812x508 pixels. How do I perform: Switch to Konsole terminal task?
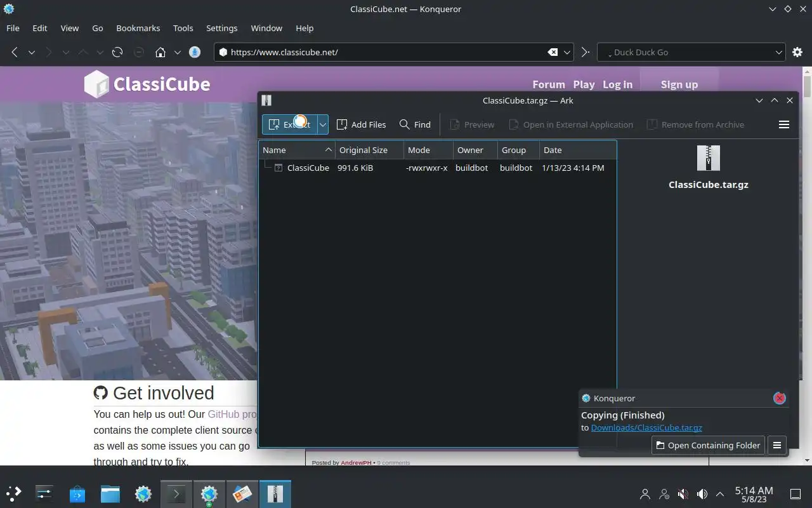[x=176, y=493]
